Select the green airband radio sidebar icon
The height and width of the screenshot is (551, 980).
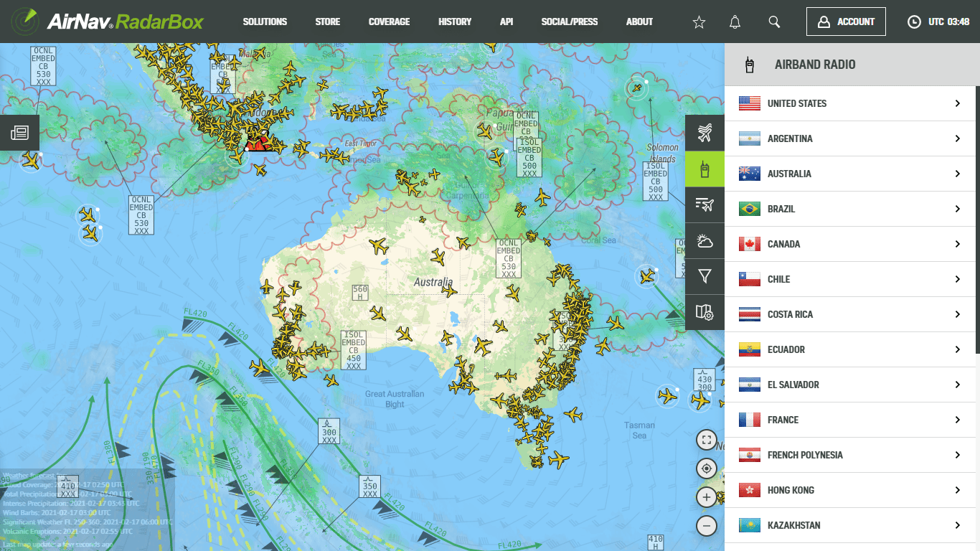click(705, 171)
